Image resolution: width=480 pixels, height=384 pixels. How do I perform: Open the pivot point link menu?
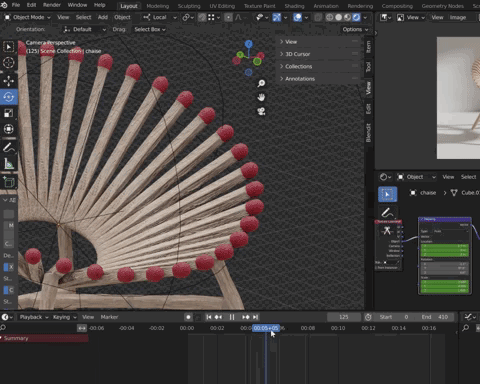pos(188,17)
